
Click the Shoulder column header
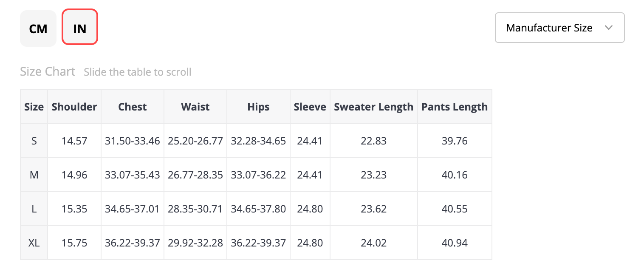[74, 107]
